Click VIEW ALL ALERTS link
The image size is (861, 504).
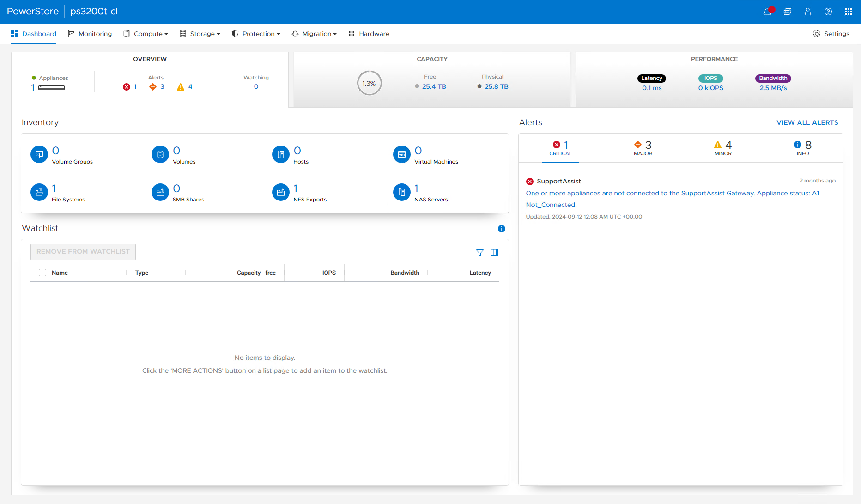[x=807, y=122]
